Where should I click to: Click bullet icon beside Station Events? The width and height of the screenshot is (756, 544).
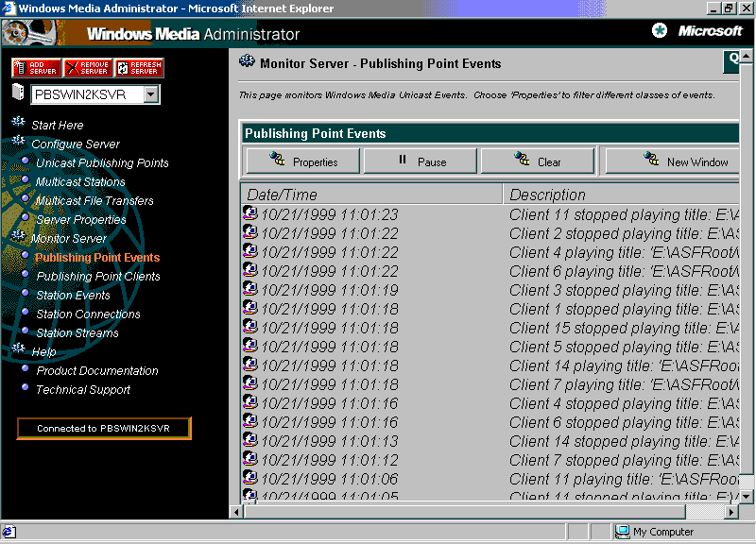(x=26, y=293)
